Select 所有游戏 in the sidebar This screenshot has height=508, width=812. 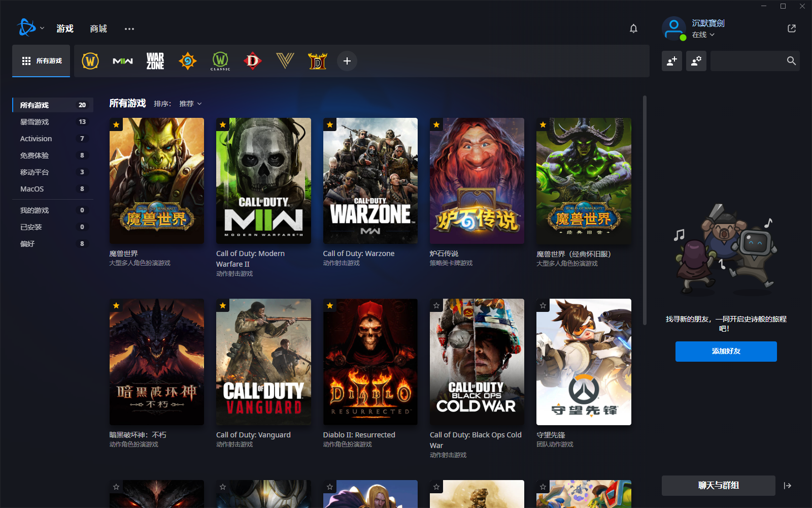pos(53,105)
